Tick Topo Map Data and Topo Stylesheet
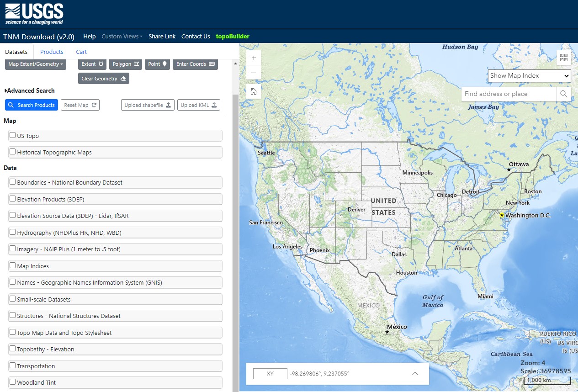The width and height of the screenshot is (578, 392). tap(13, 332)
